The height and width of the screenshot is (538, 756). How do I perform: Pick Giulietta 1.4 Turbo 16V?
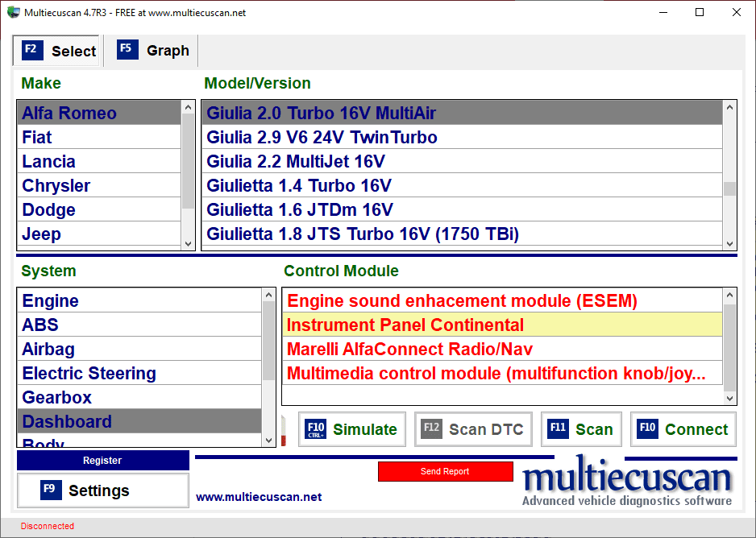pos(462,185)
